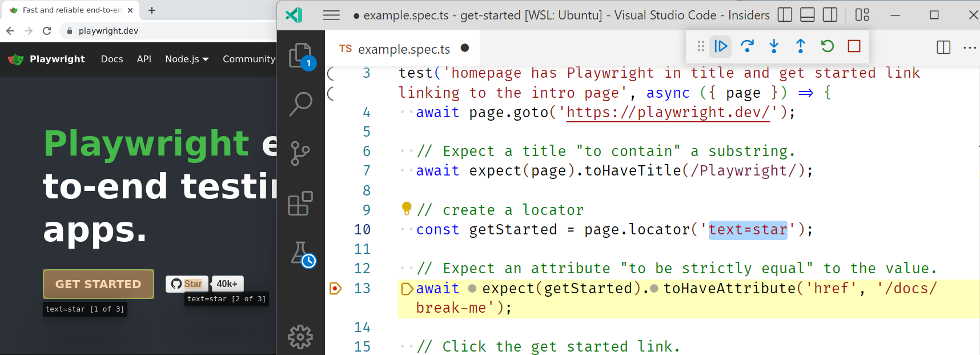Screen dimensions: 980x355
Task: Toggle primary side bar layout button
Action: click(785, 15)
